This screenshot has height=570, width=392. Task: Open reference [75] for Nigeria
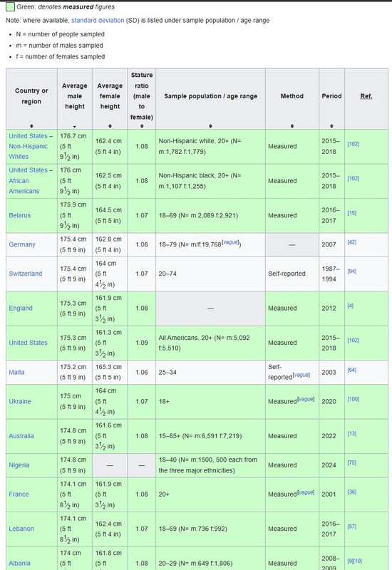click(351, 462)
